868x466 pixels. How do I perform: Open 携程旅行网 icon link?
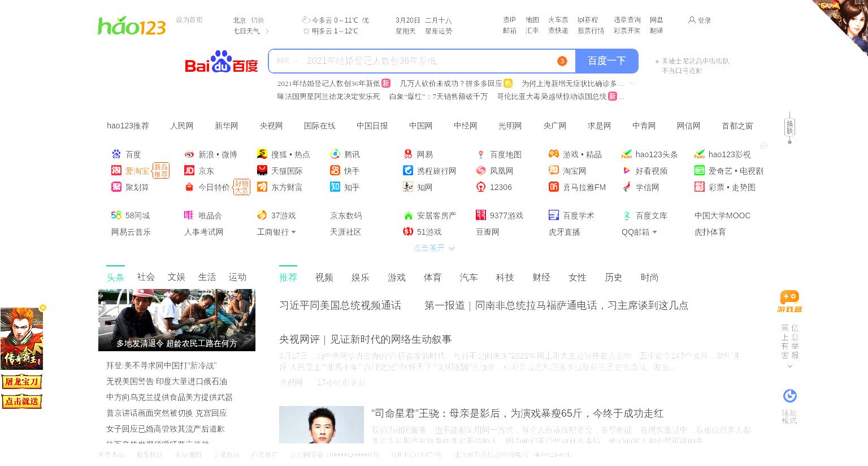pyautogui.click(x=408, y=170)
